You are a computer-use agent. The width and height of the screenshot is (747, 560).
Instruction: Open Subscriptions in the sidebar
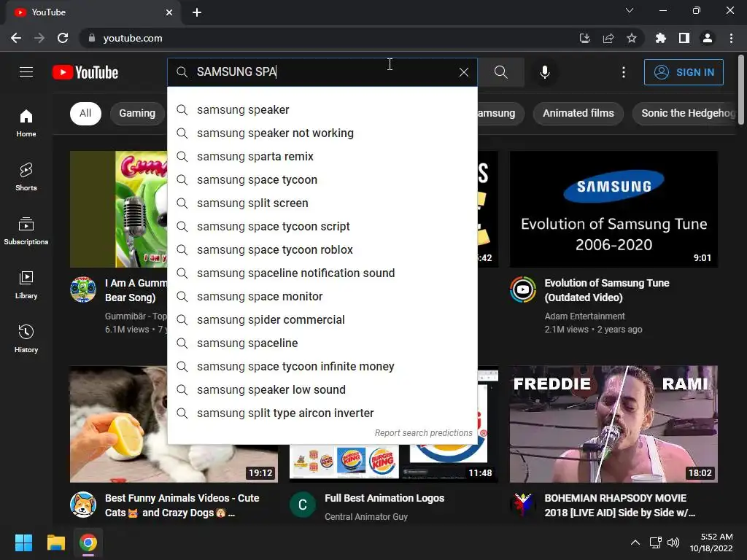pyautogui.click(x=26, y=230)
